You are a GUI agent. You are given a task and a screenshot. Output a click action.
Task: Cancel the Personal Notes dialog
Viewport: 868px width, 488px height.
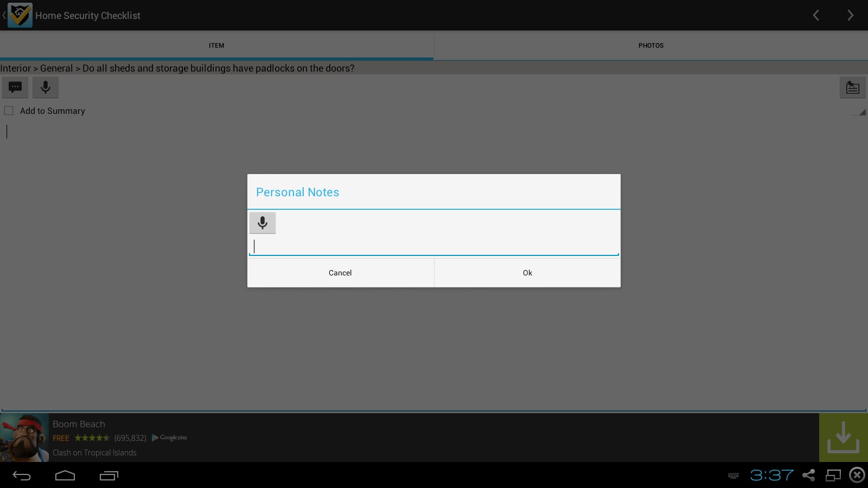point(340,273)
